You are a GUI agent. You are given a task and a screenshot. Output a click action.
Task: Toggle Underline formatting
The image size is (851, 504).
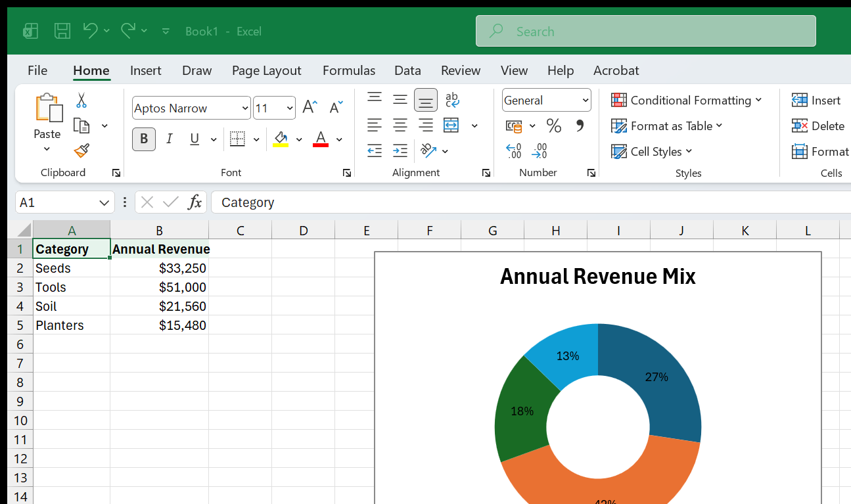click(x=195, y=139)
